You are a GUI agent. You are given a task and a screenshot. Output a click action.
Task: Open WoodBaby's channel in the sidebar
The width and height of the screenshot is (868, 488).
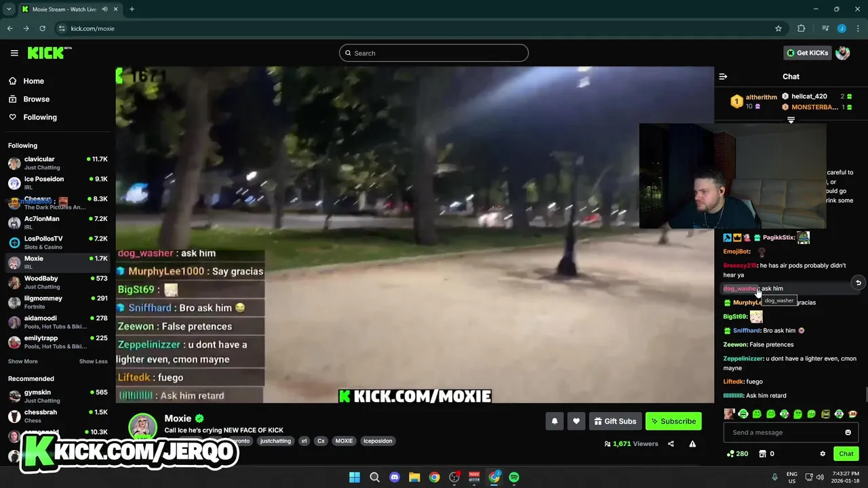pos(58,282)
